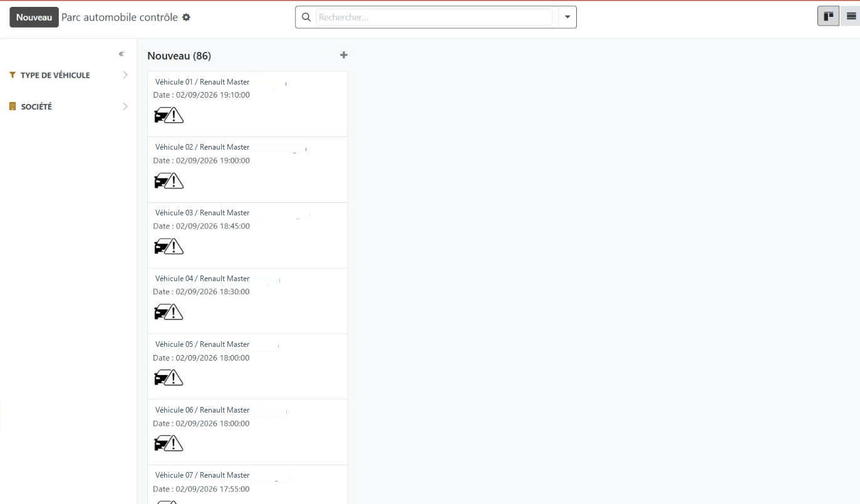Open the Véhicule 04 / Renault Master card

(247, 301)
